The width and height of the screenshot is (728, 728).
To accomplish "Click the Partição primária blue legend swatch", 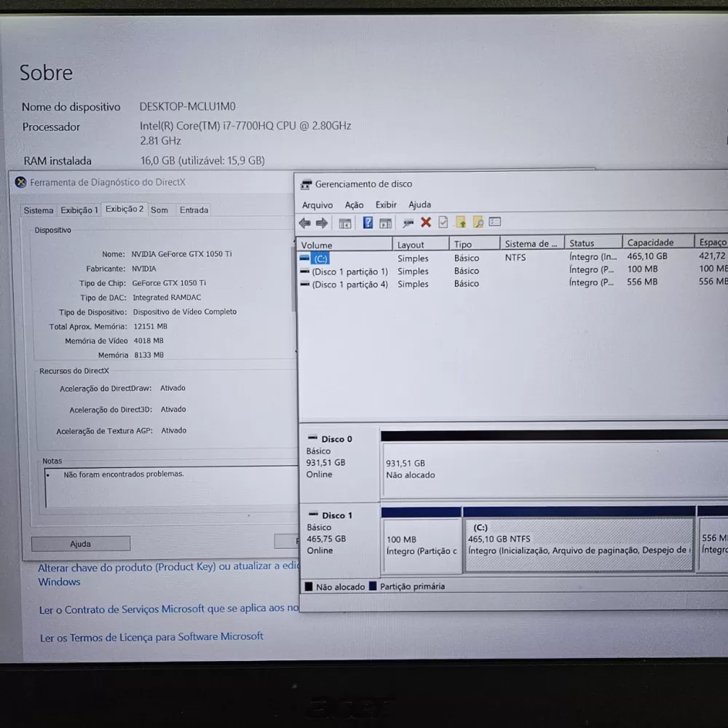I will point(372,586).
